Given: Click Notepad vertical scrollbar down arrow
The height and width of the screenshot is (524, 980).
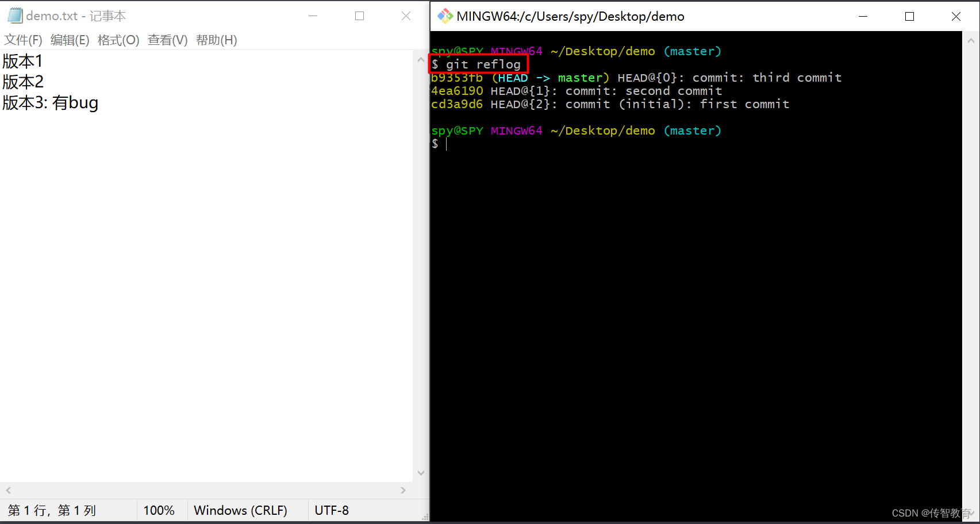Looking at the screenshot, I should pos(421,473).
